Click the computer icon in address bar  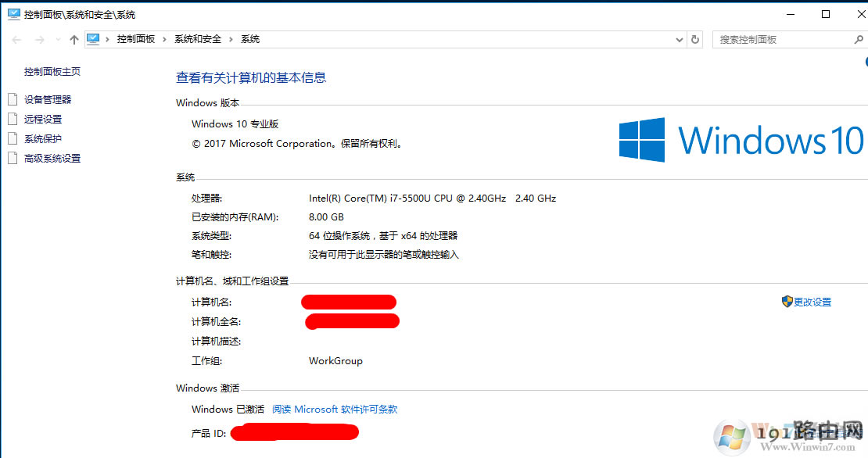(x=94, y=39)
